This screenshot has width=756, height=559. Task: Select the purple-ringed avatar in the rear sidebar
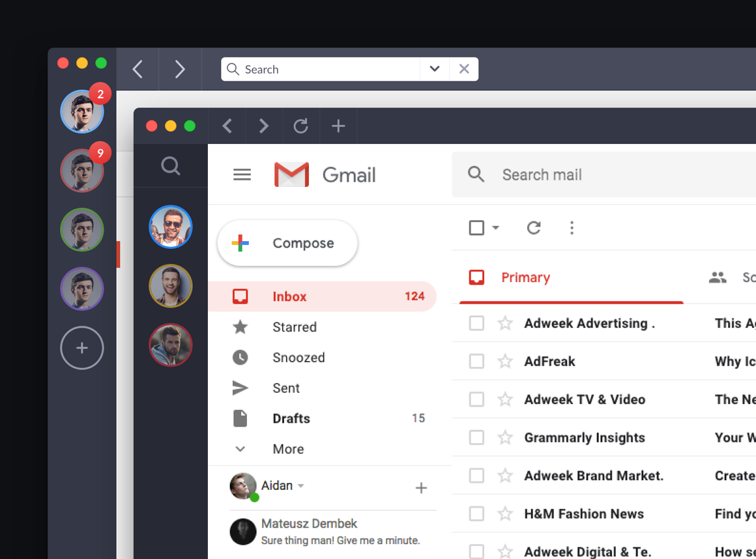[82, 289]
